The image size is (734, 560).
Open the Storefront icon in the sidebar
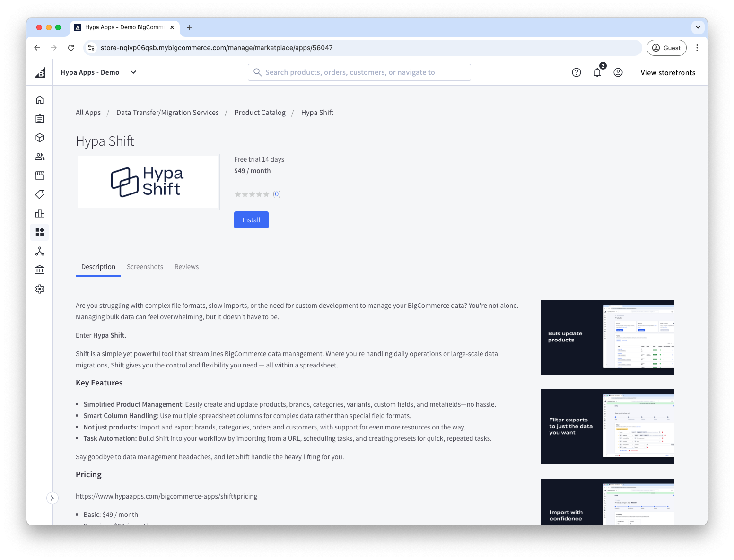pyautogui.click(x=40, y=175)
